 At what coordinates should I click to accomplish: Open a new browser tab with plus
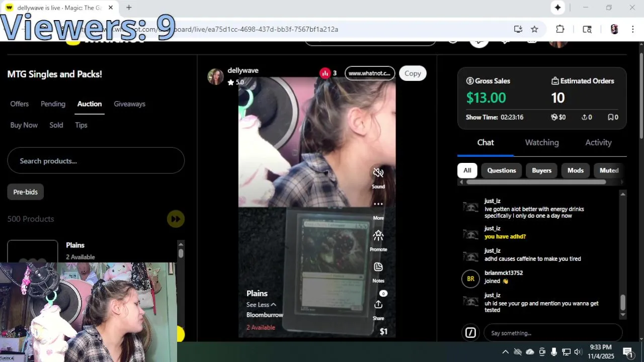point(129,8)
